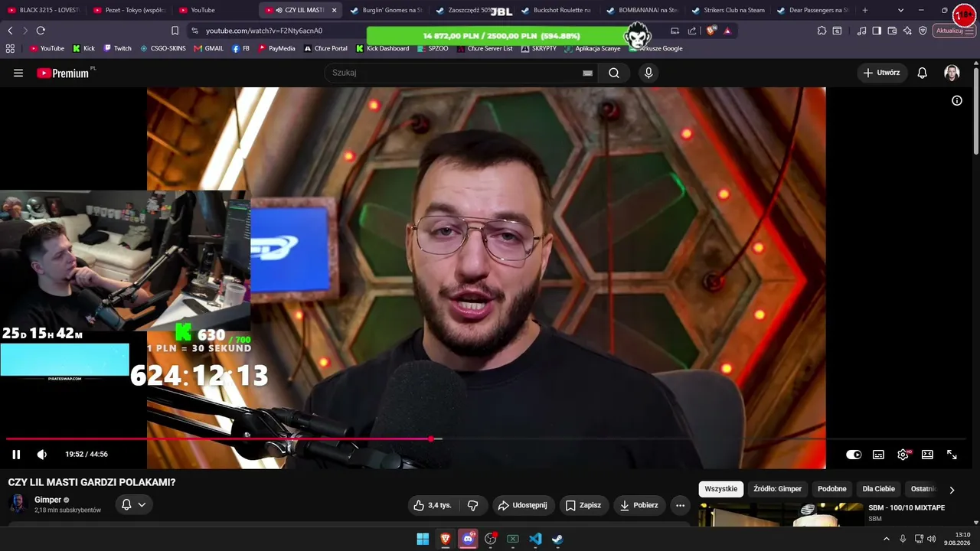Image resolution: width=980 pixels, height=551 pixels.
Task: Show video info card icon
Action: point(957,100)
